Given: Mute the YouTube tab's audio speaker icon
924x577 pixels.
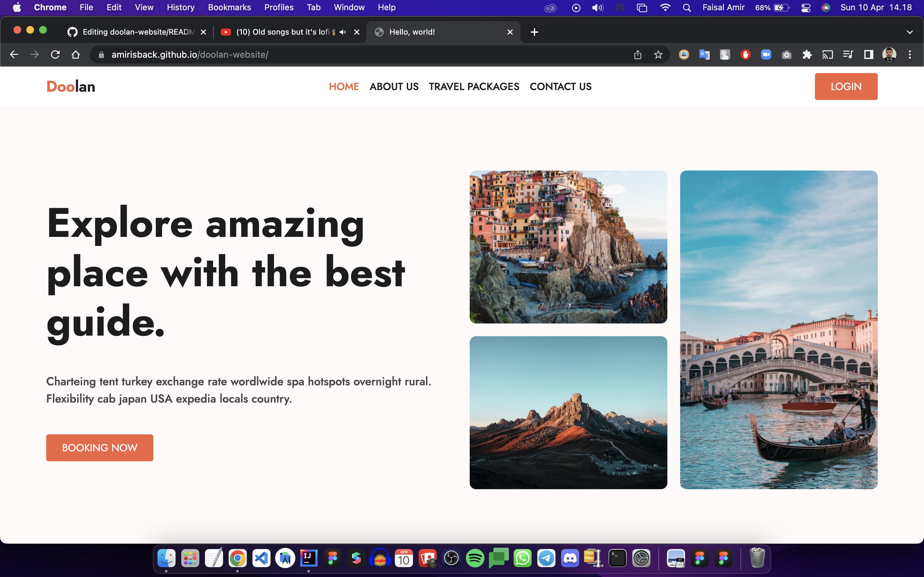Looking at the screenshot, I should pos(343,32).
